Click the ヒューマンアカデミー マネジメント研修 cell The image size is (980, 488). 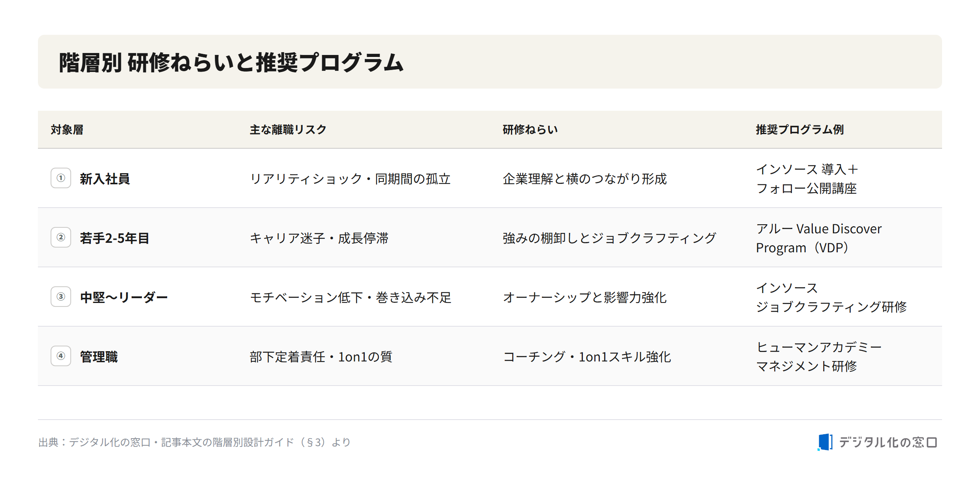(x=819, y=357)
